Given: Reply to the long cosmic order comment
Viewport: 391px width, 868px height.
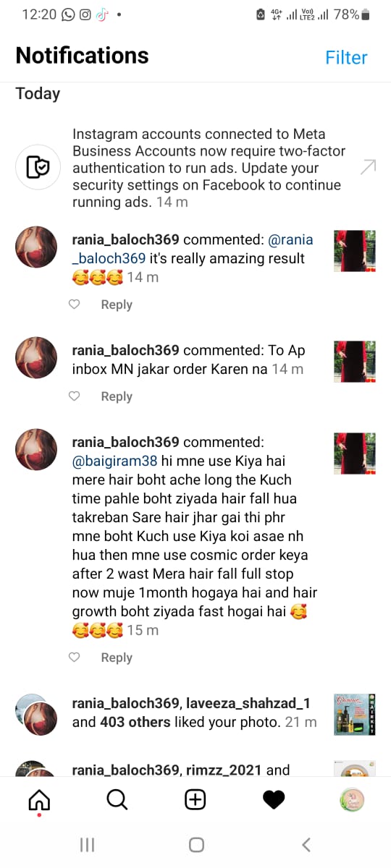Looking at the screenshot, I should pyautogui.click(x=117, y=658).
